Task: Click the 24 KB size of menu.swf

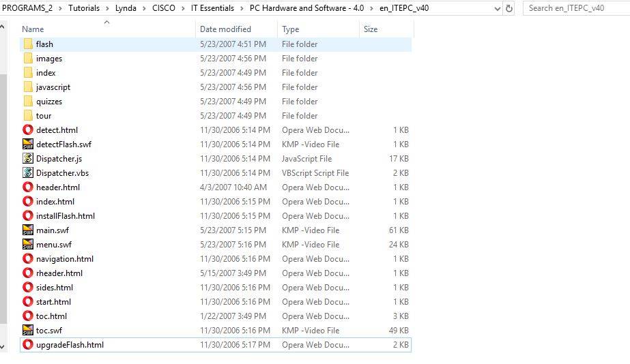Action: (399, 245)
